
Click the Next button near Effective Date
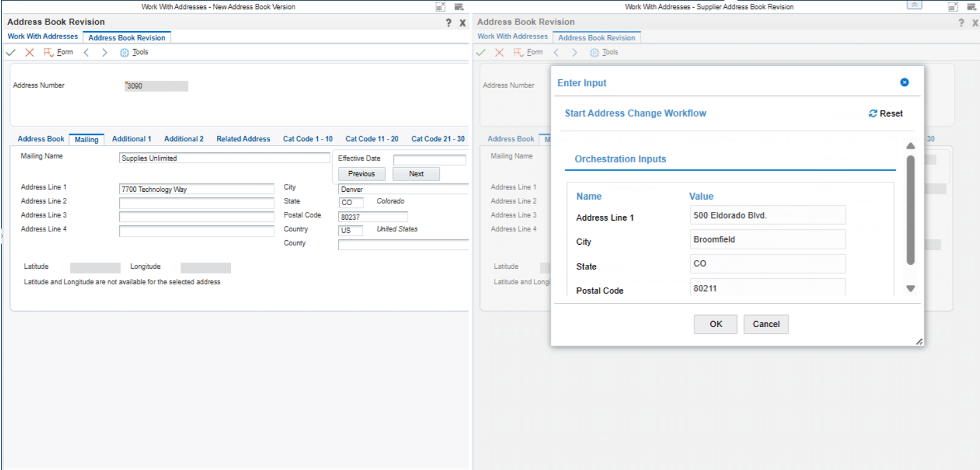(x=416, y=174)
